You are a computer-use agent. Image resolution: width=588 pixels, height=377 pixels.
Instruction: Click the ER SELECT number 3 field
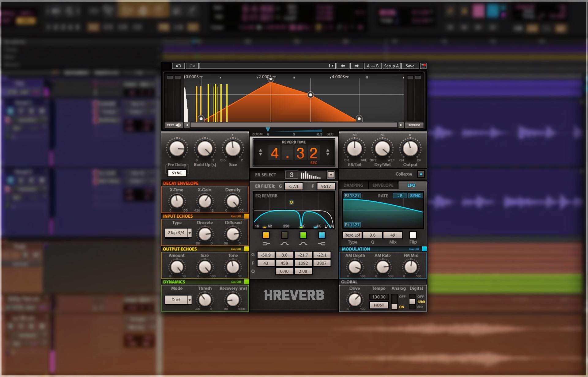pyautogui.click(x=292, y=175)
